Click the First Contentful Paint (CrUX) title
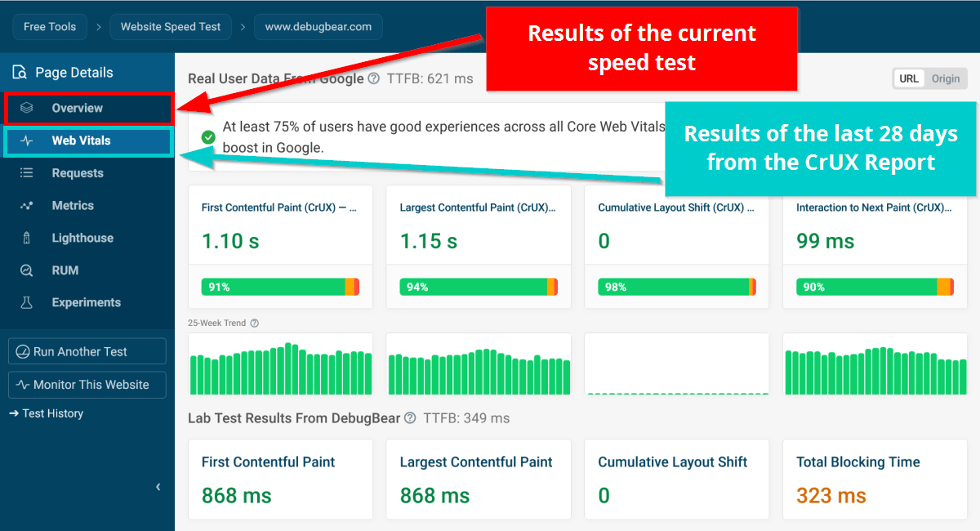The height and width of the screenshot is (531, 980). click(x=279, y=207)
